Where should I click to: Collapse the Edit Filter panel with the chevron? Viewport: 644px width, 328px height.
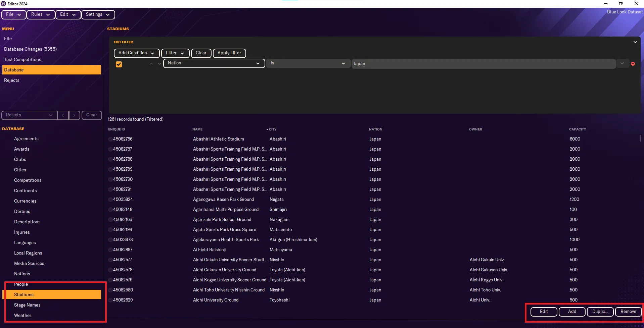pyautogui.click(x=635, y=42)
